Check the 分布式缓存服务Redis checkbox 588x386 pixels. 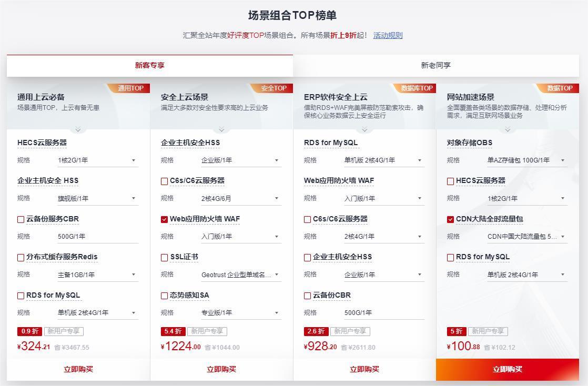click(21, 258)
